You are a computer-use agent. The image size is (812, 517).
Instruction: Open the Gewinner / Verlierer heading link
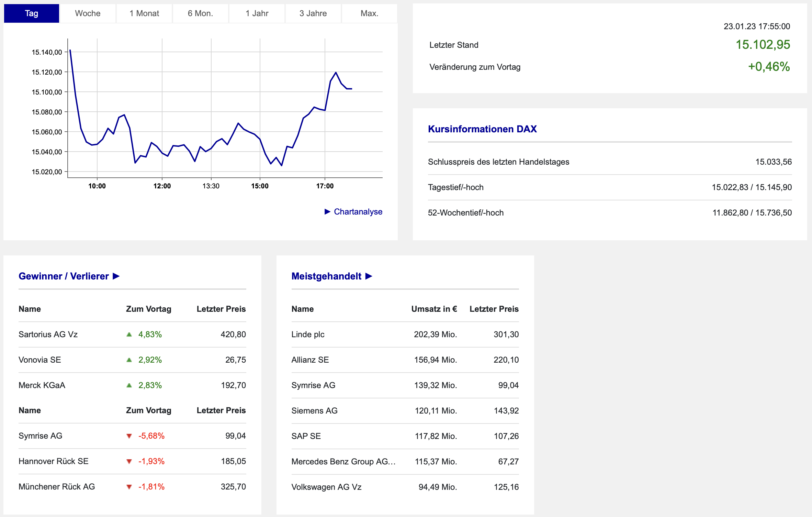tap(64, 276)
